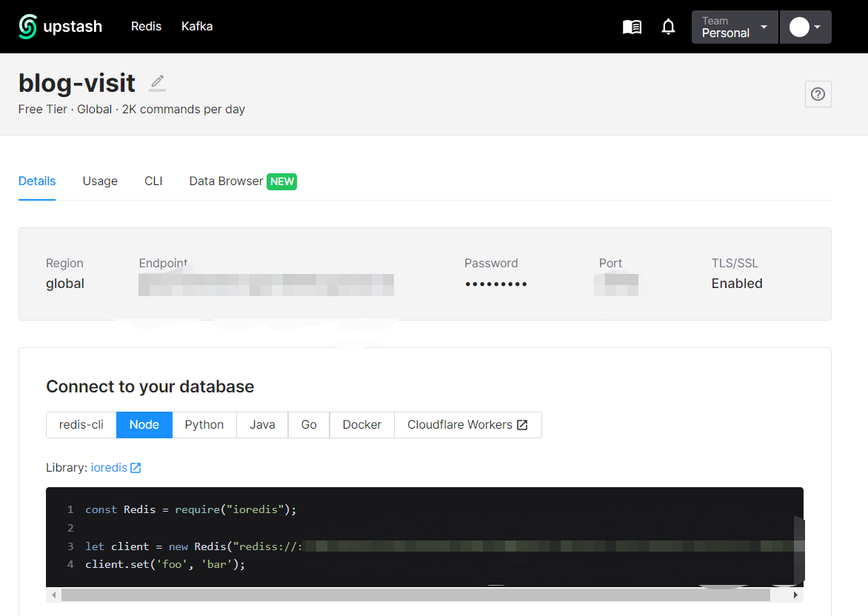Viewport: 868px width, 616px height.
Task: Click the horizontal scrollbar under the code
Action: [415, 595]
